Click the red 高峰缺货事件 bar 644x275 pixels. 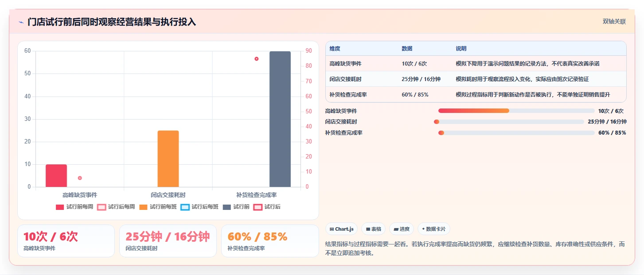point(56,176)
